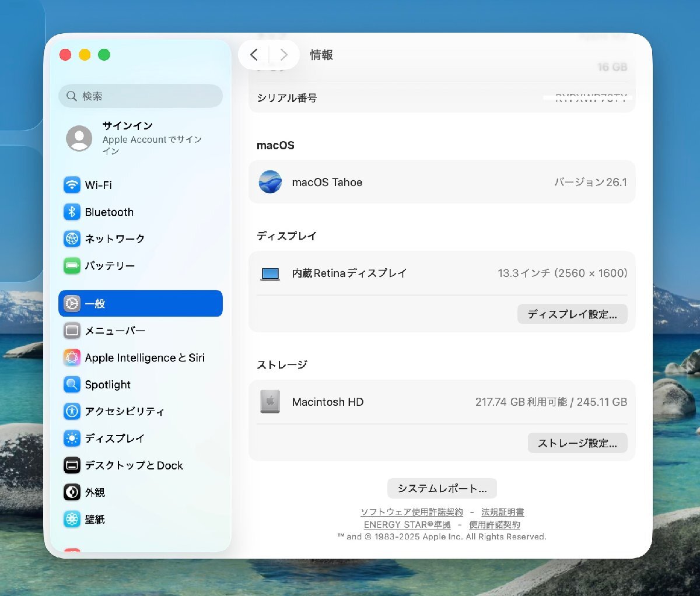Click the Macintosh HD drive icon
The image size is (700, 596).
[270, 402]
